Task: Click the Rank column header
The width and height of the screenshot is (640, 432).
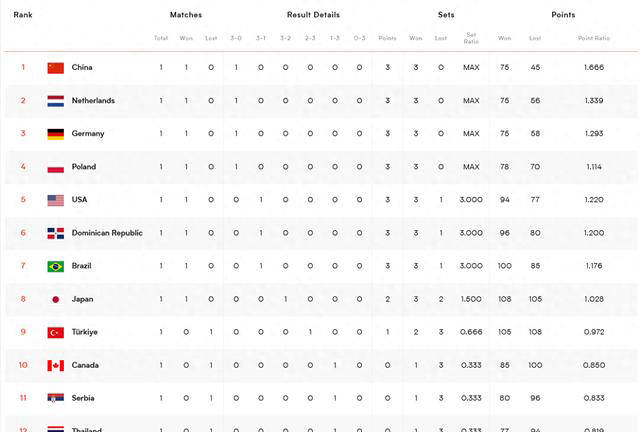Action: pyautogui.click(x=23, y=15)
